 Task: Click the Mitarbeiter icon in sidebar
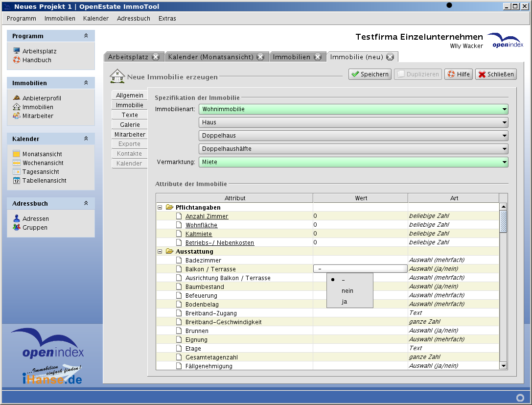[17, 116]
